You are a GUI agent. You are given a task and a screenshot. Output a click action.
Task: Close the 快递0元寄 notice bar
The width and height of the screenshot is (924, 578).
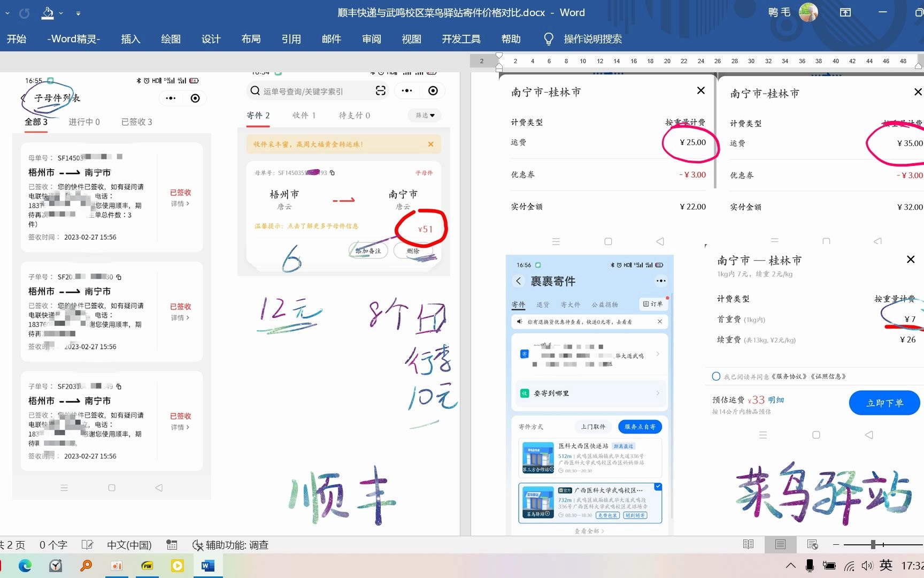(x=660, y=322)
